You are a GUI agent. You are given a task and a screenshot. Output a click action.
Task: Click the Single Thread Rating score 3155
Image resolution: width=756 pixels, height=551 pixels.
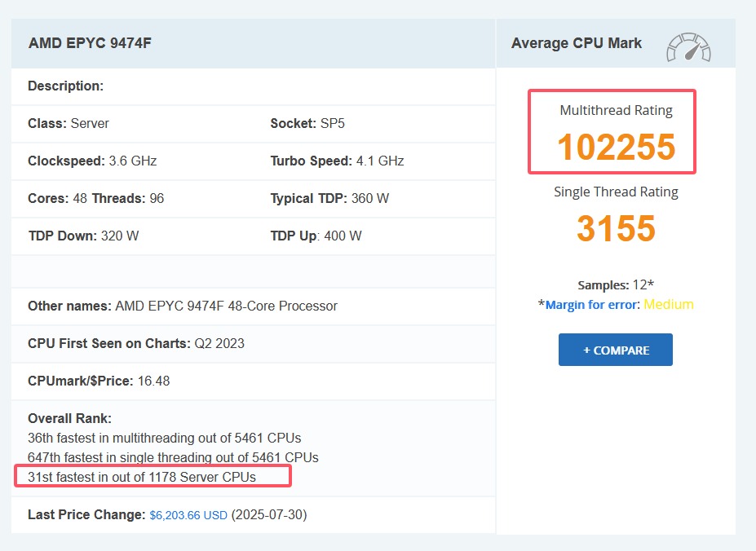coord(616,229)
